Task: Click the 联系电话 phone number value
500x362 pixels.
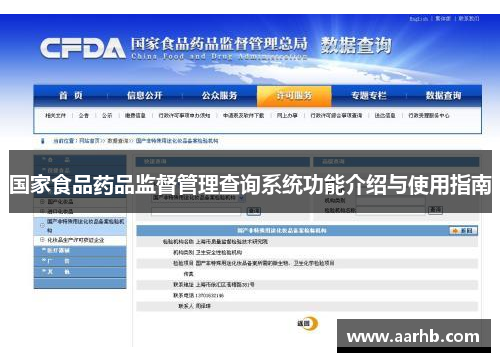Action: (x=210, y=296)
